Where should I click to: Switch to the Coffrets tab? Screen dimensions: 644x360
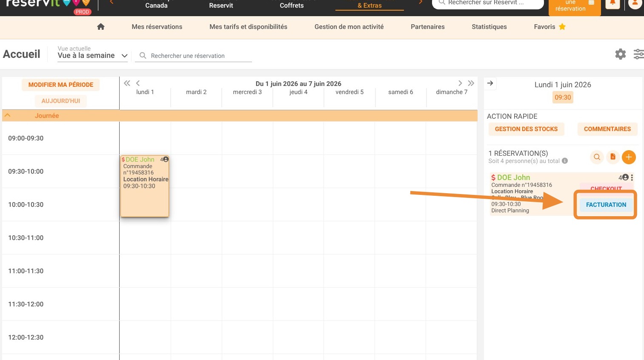click(x=292, y=5)
